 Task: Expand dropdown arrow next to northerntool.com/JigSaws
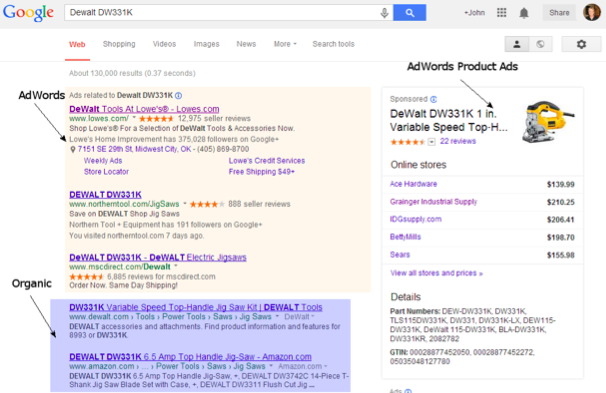pyautogui.click(x=185, y=203)
